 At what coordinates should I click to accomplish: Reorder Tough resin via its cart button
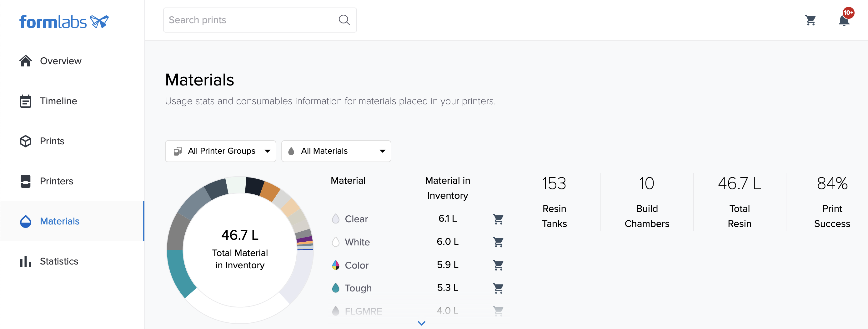click(x=498, y=288)
